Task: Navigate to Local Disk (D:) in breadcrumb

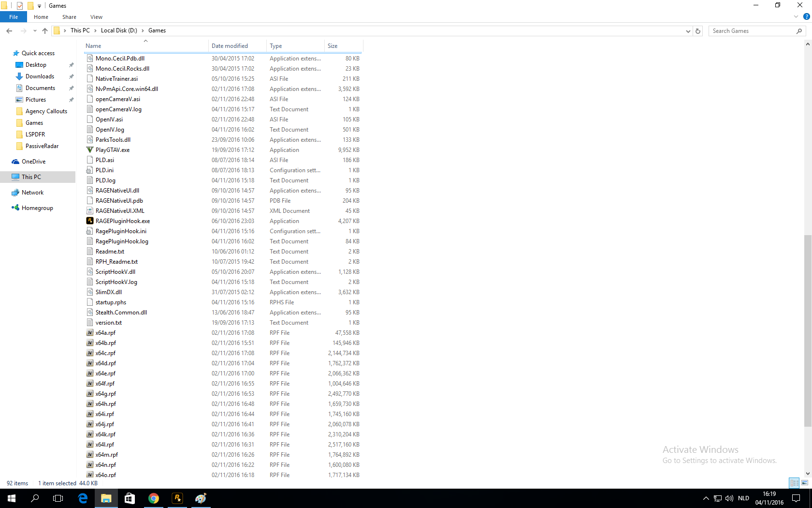Action: 119,30
